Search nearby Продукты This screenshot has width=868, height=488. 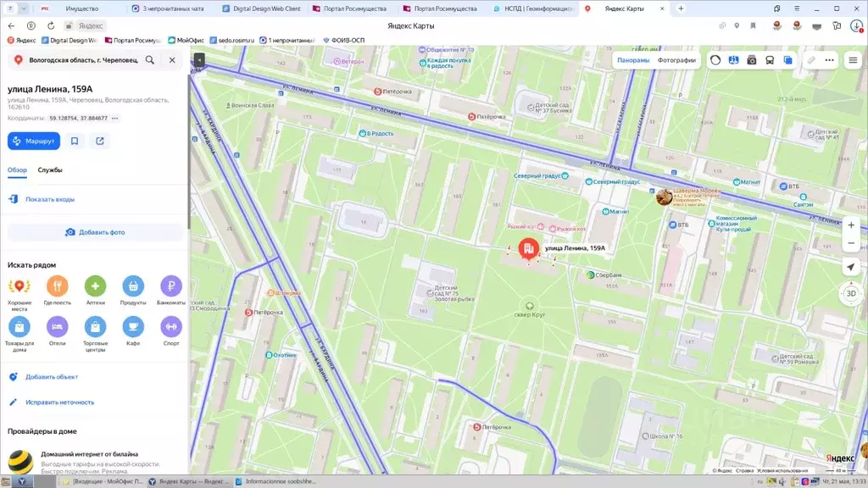133,291
